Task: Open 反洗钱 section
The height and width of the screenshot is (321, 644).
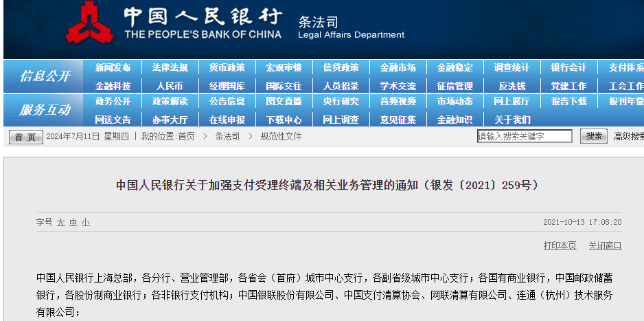Action: 511,86
